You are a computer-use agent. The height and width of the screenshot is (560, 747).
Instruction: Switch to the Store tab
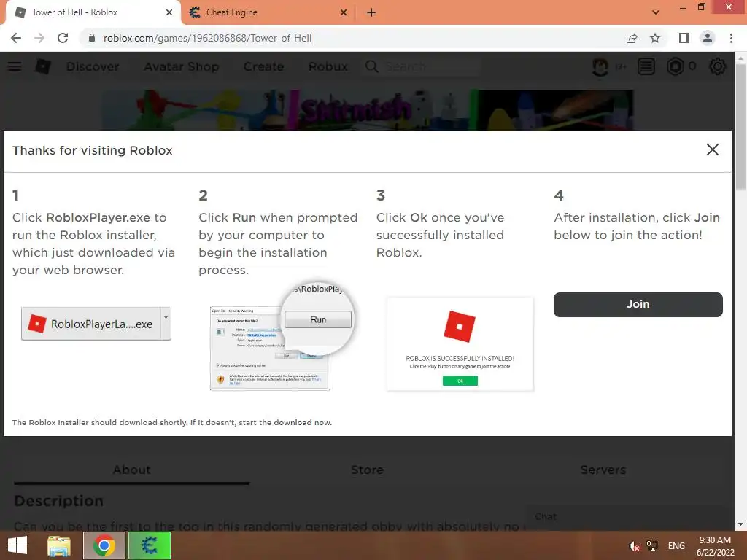pyautogui.click(x=368, y=470)
